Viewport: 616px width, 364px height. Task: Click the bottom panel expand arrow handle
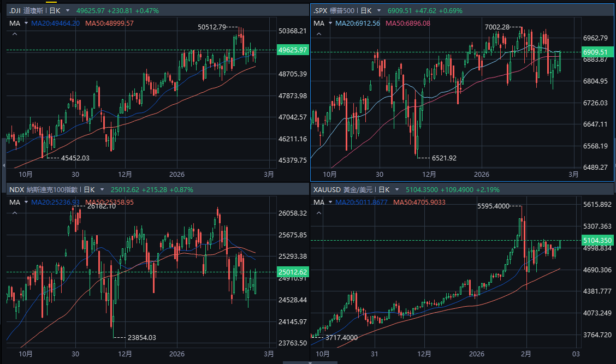tap(311, 362)
